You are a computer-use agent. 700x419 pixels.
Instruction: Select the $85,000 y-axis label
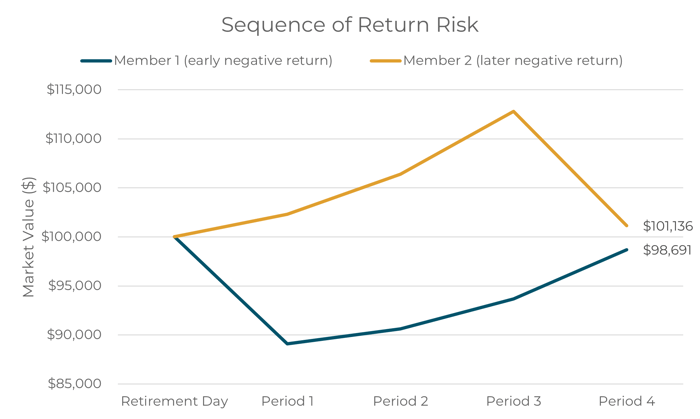point(78,384)
